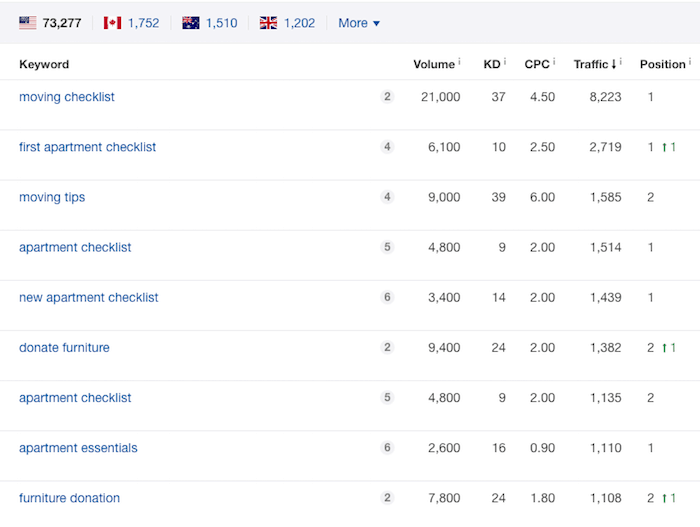Click the badge 6 for apartment essentials
700x527 pixels.
pyautogui.click(x=387, y=448)
